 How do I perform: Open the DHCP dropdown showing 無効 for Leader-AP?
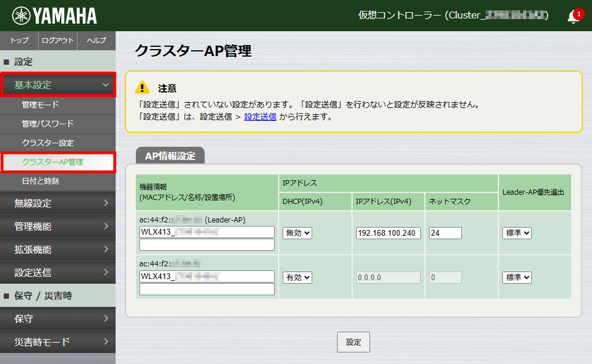pyautogui.click(x=297, y=233)
